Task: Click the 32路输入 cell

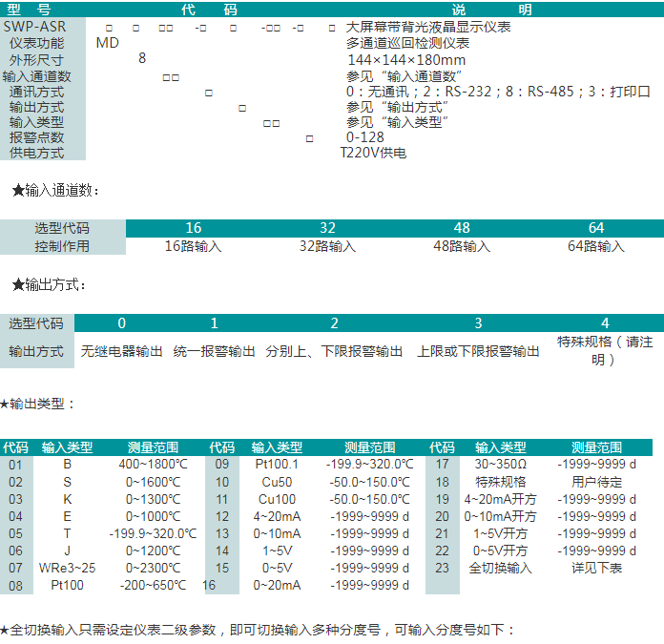Action: (x=327, y=246)
